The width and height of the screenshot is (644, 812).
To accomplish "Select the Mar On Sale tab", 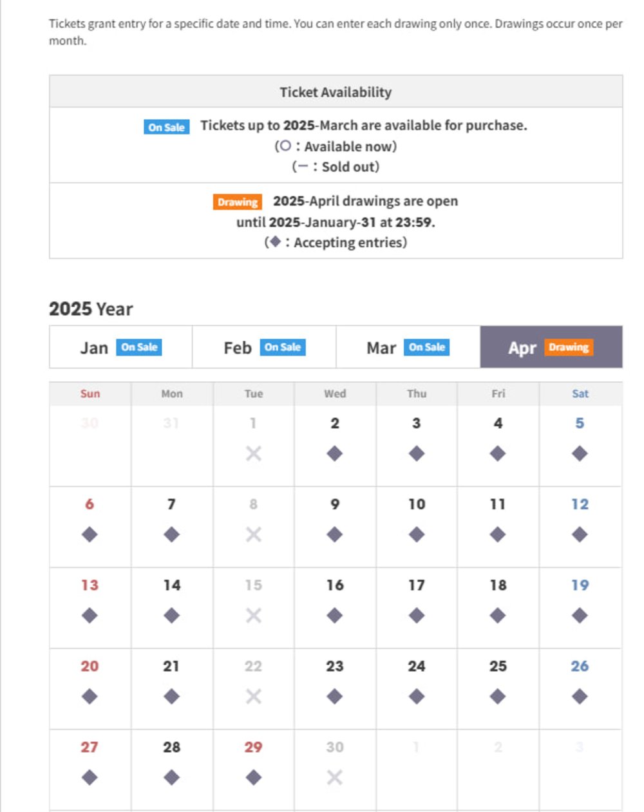I will tap(408, 348).
